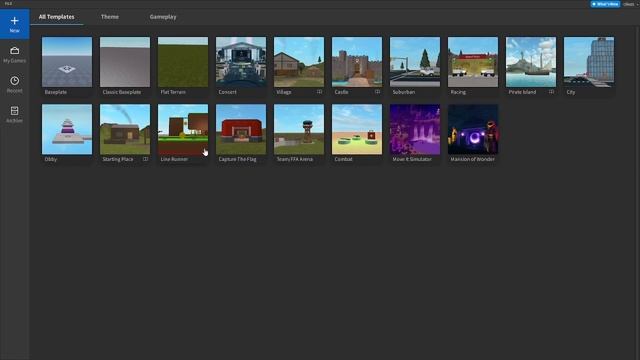
Task: Select the Pirate Island template thumbnail
Action: coord(531,62)
